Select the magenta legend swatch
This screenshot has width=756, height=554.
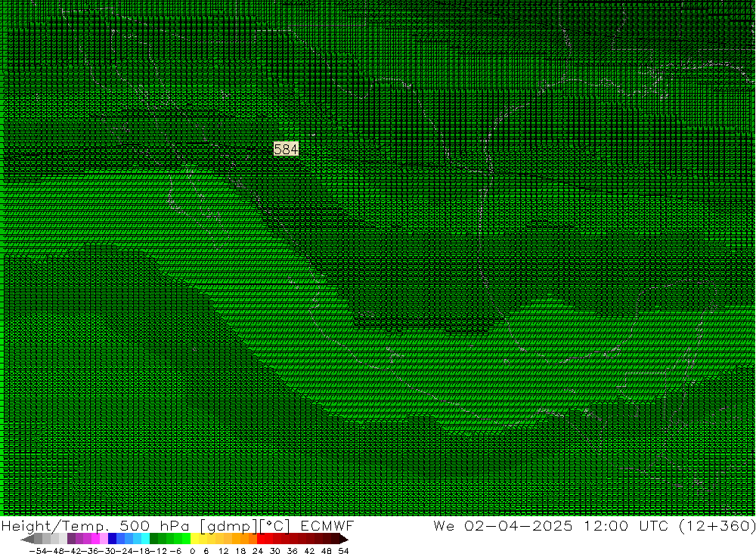[95, 539]
